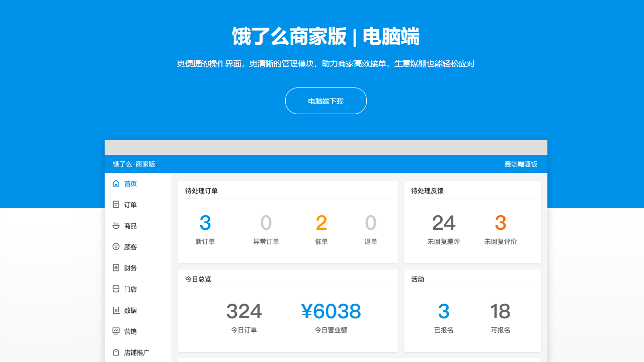Viewport: 644px width, 362px height.
Task: Click the store (门店) shop icon
Action: 116,289
